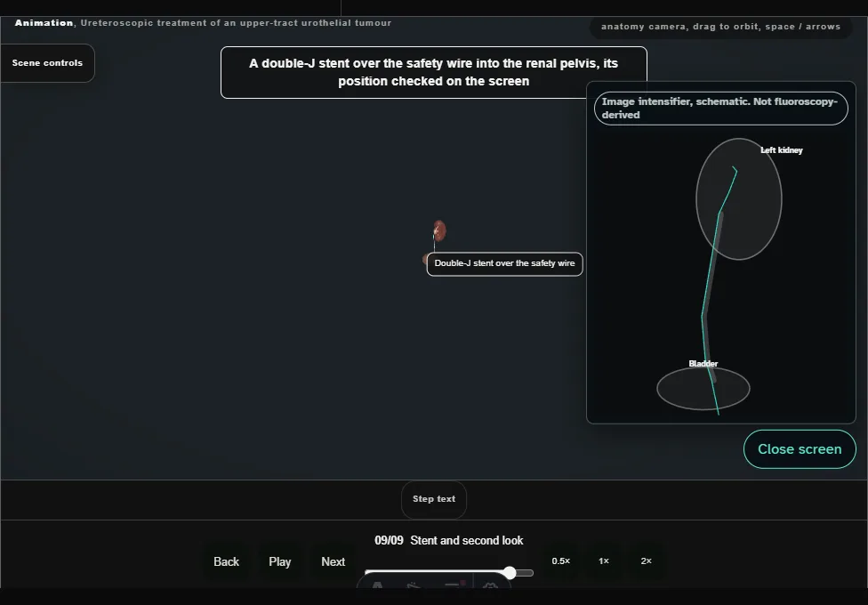This screenshot has width=868, height=605.
Task: Click the timeline slider handle
Action: pyautogui.click(x=510, y=572)
